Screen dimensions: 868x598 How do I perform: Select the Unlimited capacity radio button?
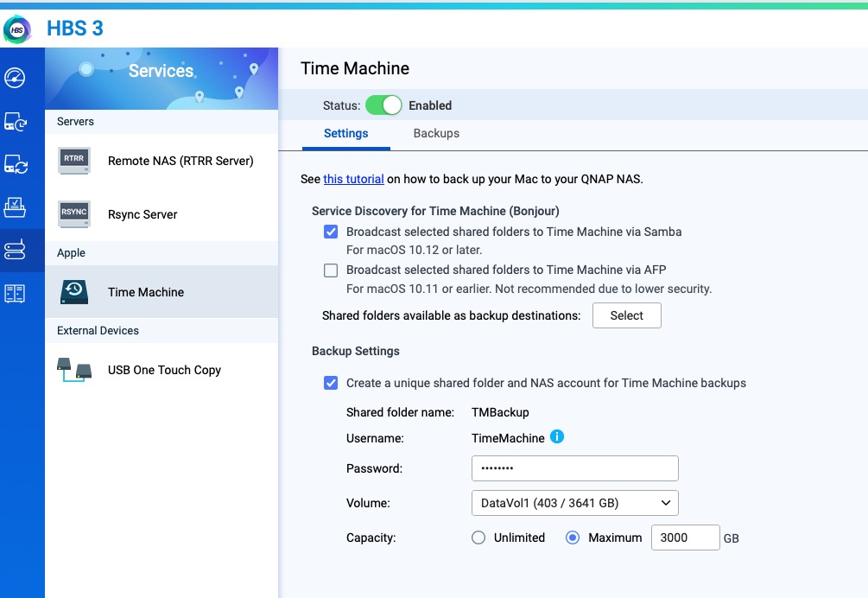[x=478, y=538]
